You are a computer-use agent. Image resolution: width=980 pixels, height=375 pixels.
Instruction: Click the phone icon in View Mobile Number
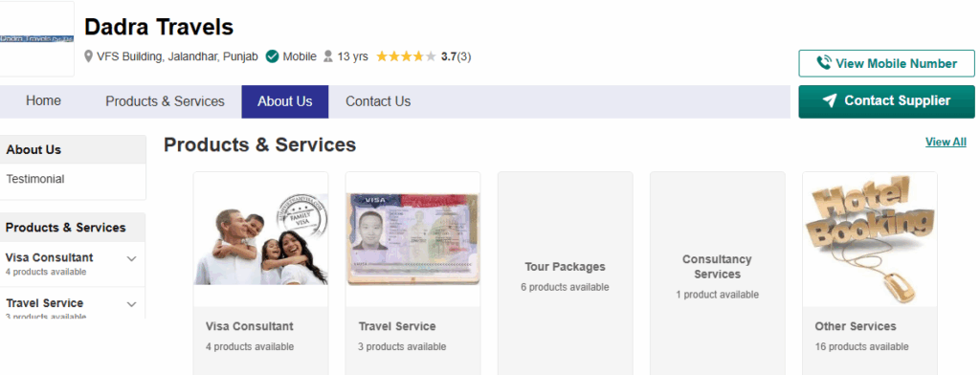tap(824, 63)
